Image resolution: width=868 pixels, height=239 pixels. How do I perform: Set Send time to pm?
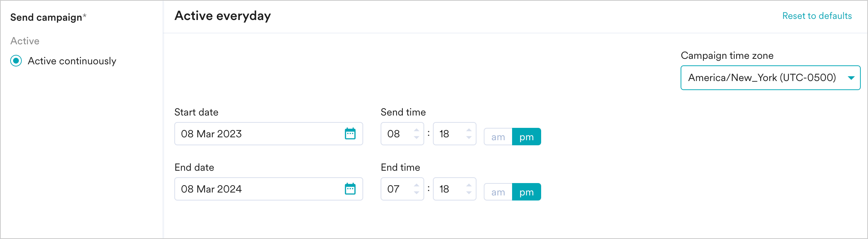pos(526,137)
